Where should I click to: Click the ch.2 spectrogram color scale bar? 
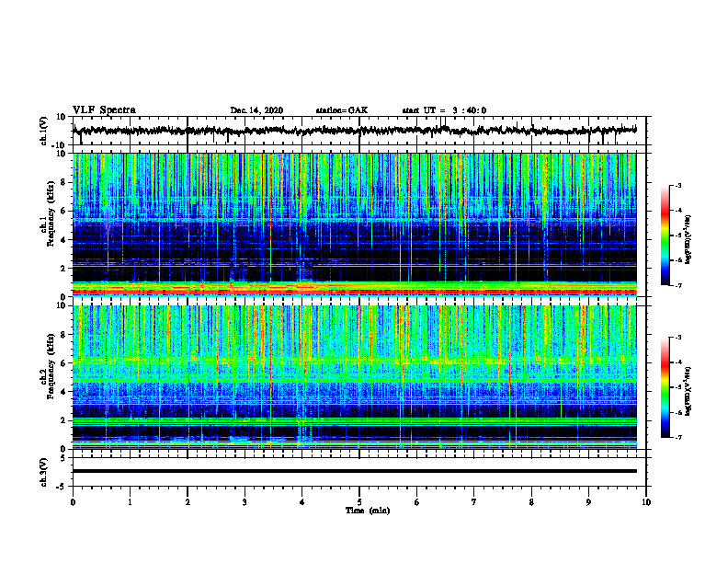(665, 387)
